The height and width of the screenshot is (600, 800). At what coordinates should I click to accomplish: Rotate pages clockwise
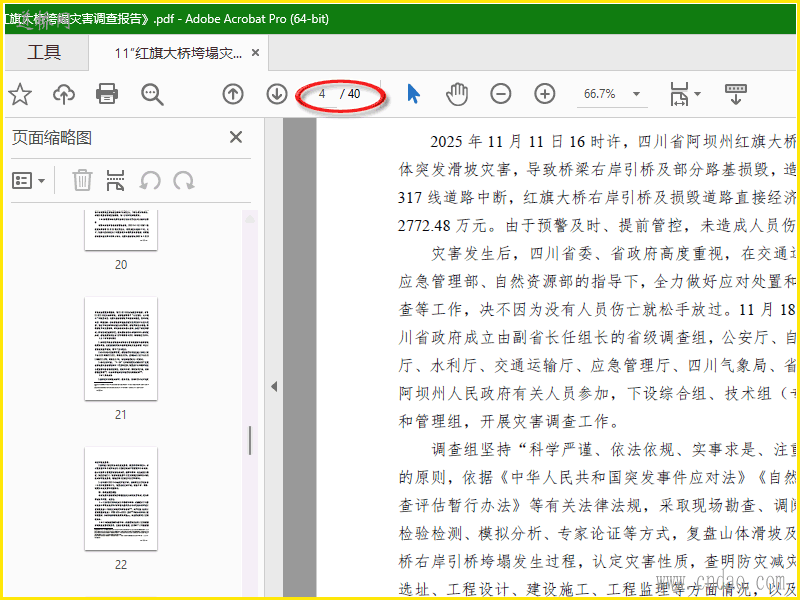pos(183,181)
